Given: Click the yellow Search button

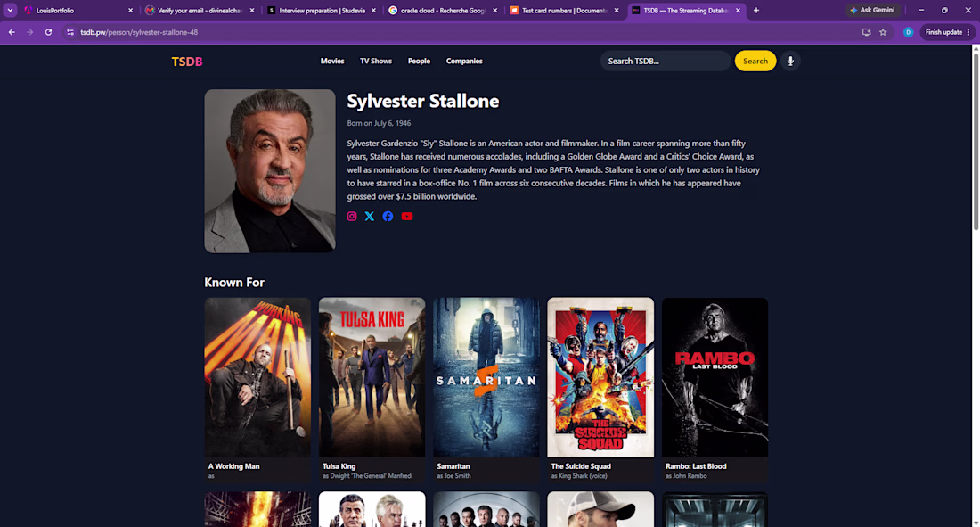Looking at the screenshot, I should (755, 61).
